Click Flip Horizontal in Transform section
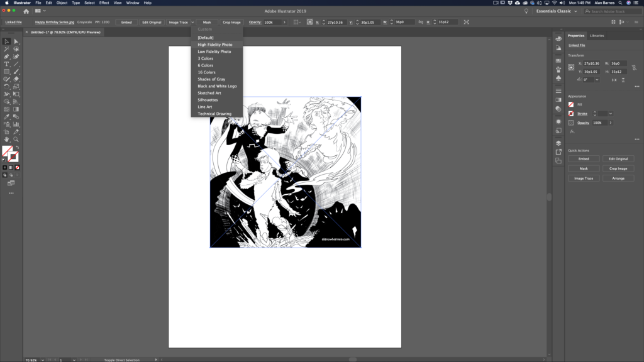644x362 pixels. click(614, 80)
